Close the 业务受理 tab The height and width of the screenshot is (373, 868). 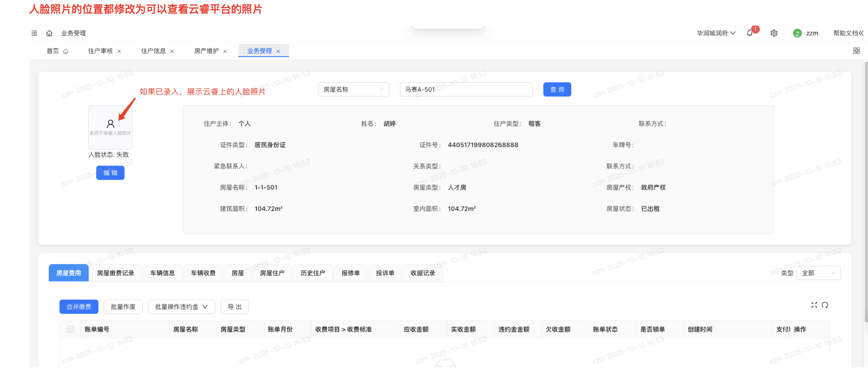[278, 51]
